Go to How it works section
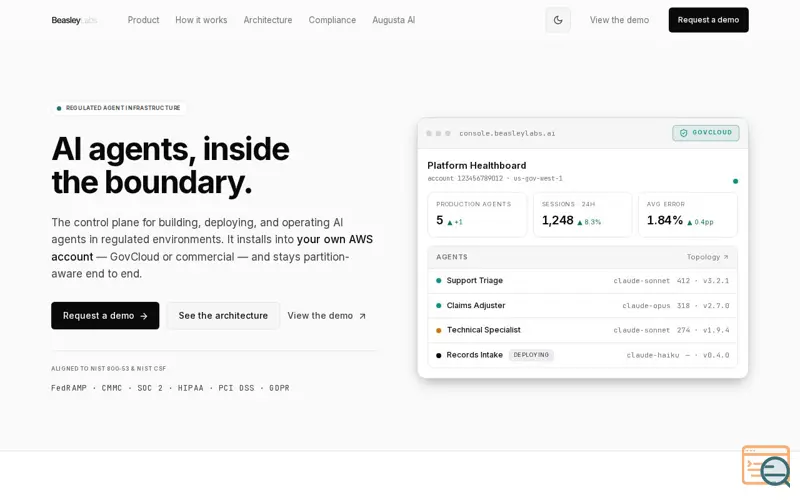The image size is (800, 500). coord(201,20)
